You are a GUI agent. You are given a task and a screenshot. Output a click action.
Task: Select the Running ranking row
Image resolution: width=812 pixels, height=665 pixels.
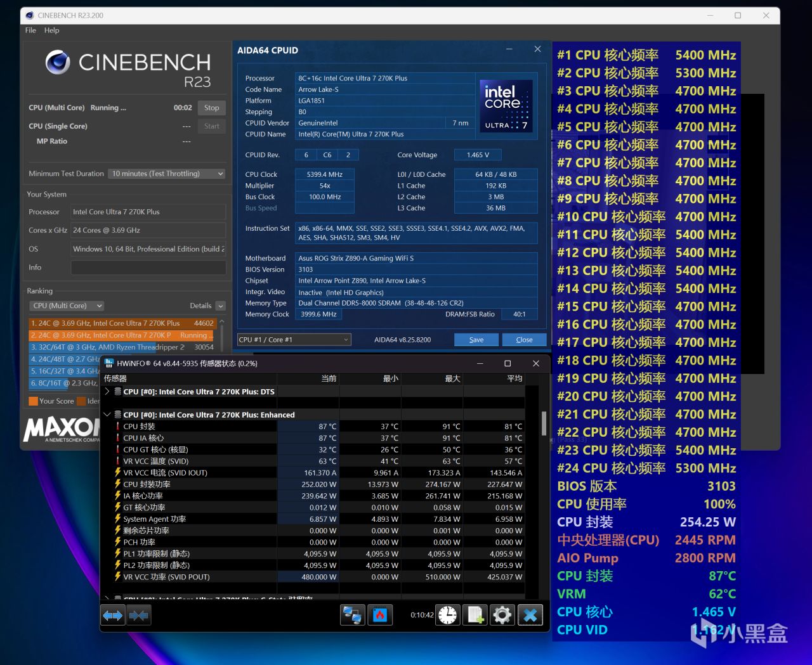point(122,335)
